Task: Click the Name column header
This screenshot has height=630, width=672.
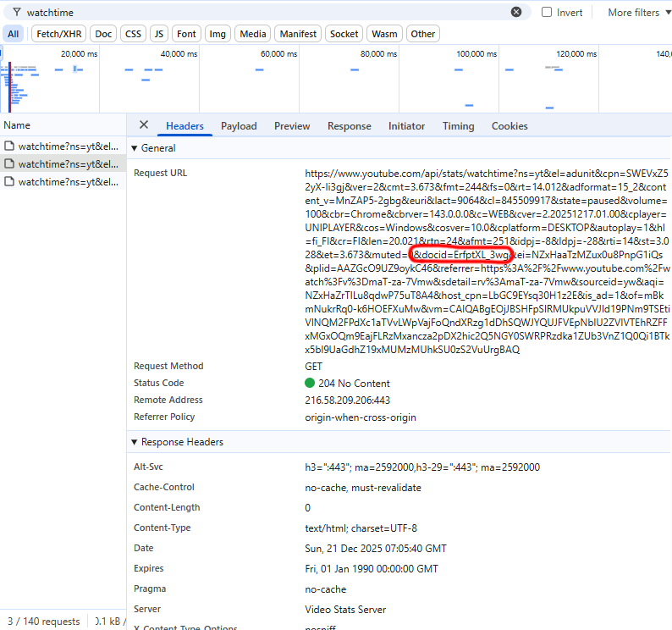Action: pyautogui.click(x=63, y=125)
